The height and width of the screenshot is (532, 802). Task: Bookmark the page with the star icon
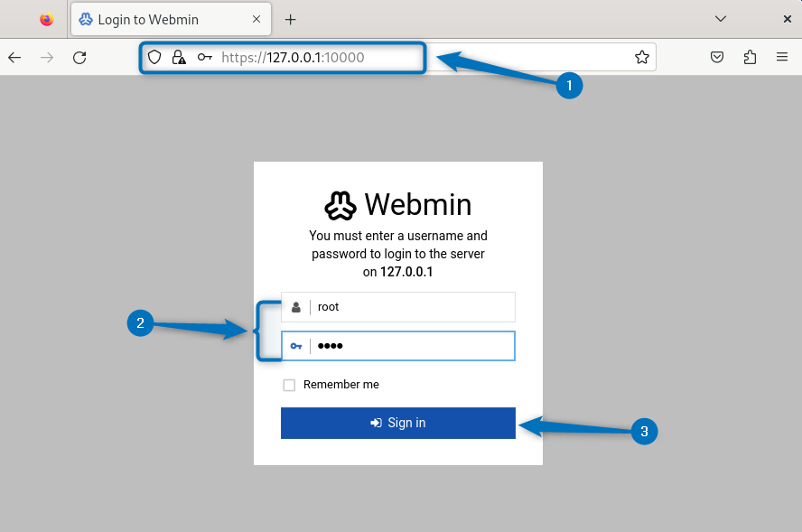click(x=642, y=56)
